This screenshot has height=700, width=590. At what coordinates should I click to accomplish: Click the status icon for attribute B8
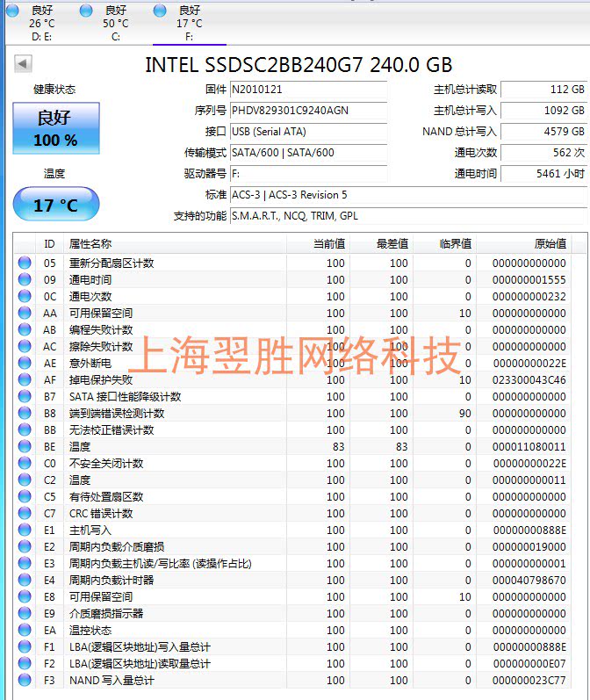tap(25, 413)
